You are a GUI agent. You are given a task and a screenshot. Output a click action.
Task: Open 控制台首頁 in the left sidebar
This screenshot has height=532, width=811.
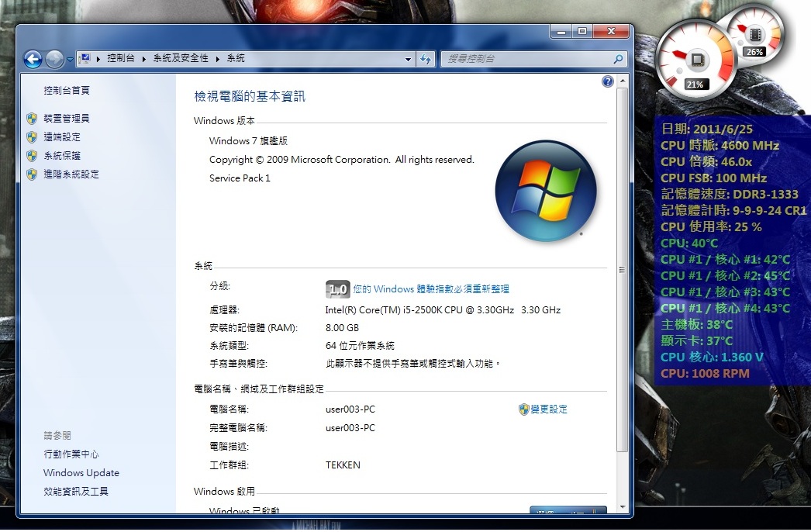(x=67, y=91)
